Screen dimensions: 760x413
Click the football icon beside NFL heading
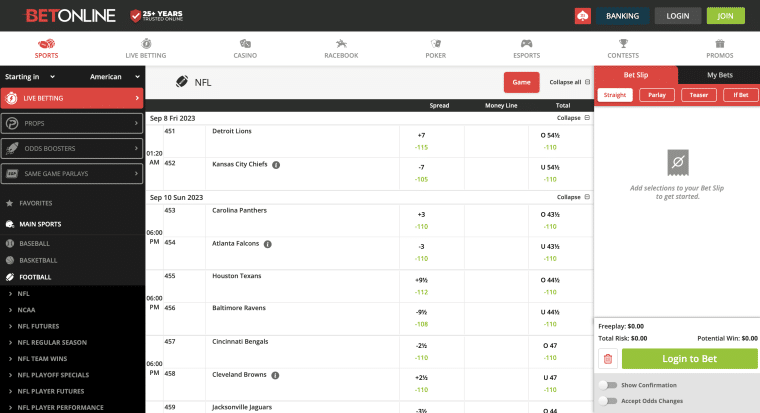[182, 81]
